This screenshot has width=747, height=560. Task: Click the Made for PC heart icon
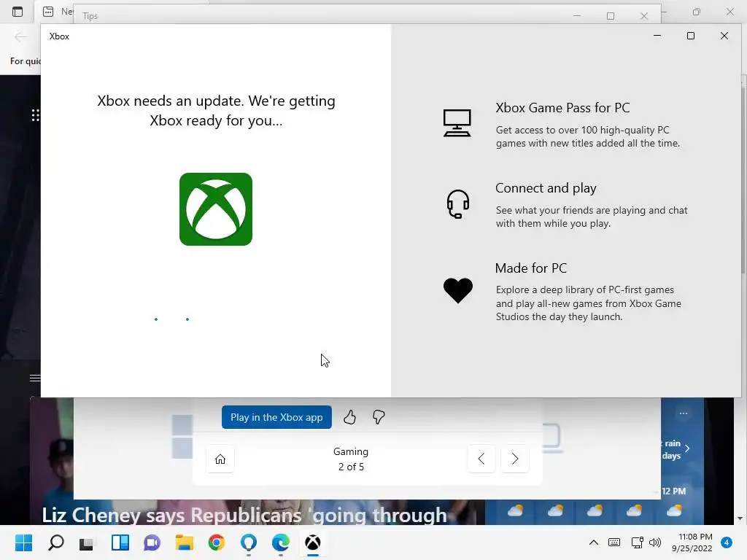458,290
